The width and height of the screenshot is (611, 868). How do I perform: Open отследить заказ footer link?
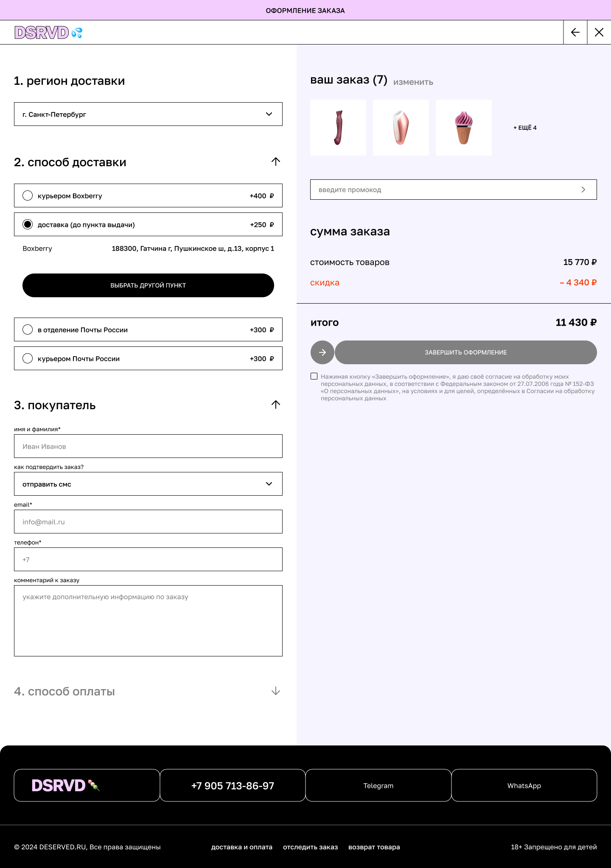click(310, 847)
